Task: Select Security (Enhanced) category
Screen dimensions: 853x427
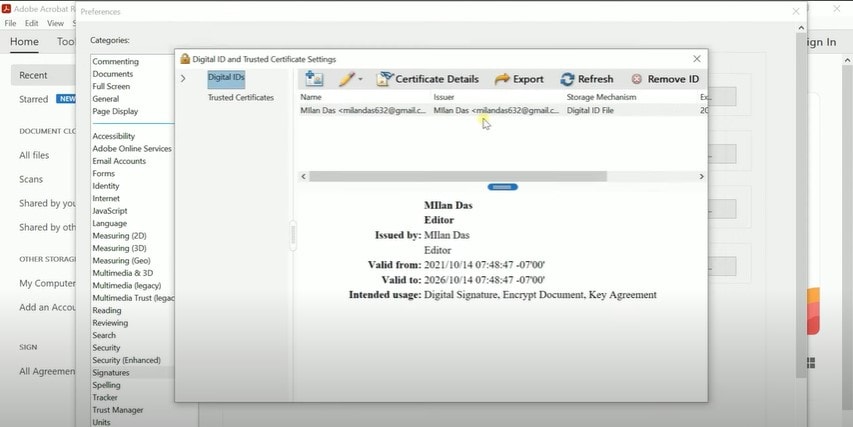Action: click(126, 361)
